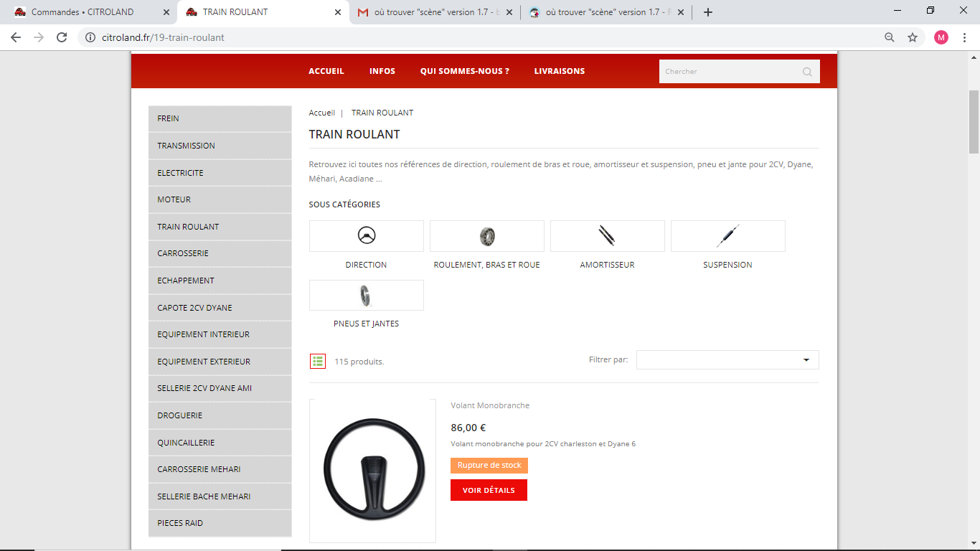Open the Chrome profile avatar M
Viewport: 980px width, 551px height.
[x=941, y=37]
